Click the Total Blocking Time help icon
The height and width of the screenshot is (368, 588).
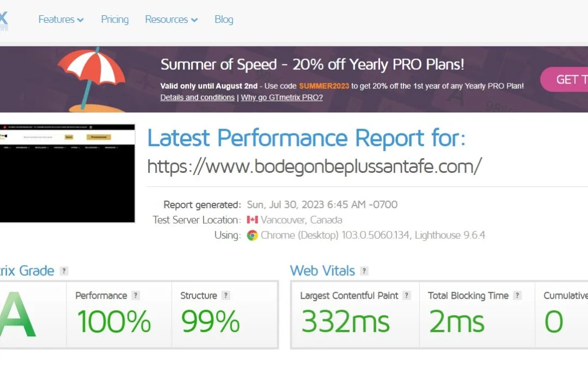(x=517, y=295)
